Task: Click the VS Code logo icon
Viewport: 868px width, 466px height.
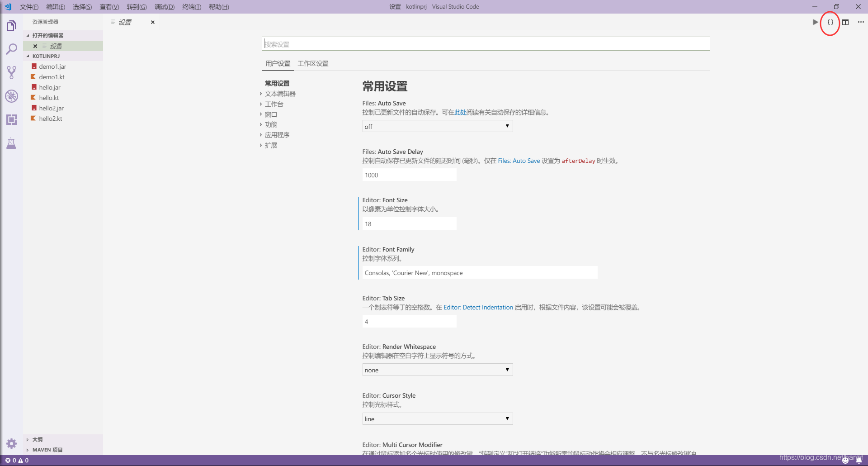Action: [8, 7]
